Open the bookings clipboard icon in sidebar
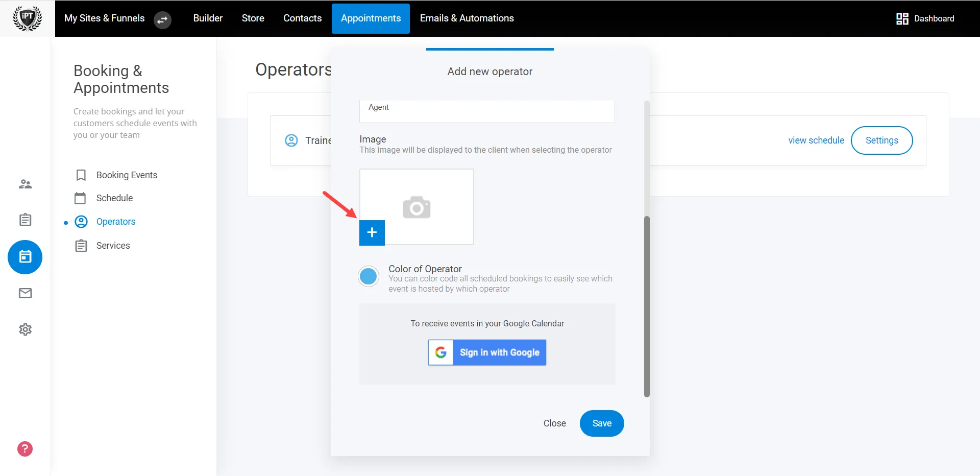The width and height of the screenshot is (980, 476). click(x=25, y=220)
